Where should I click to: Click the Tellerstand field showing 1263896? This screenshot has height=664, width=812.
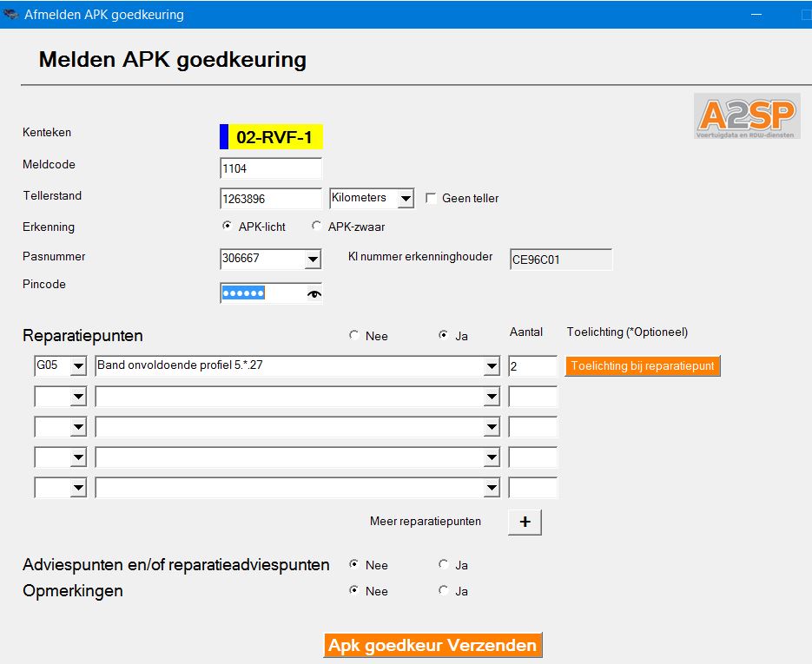click(271, 199)
